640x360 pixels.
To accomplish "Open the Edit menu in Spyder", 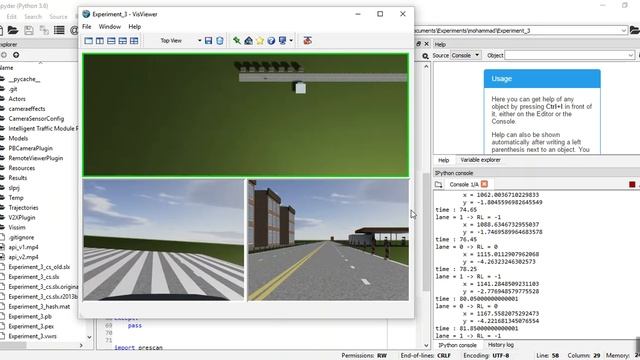I will tap(11, 17).
